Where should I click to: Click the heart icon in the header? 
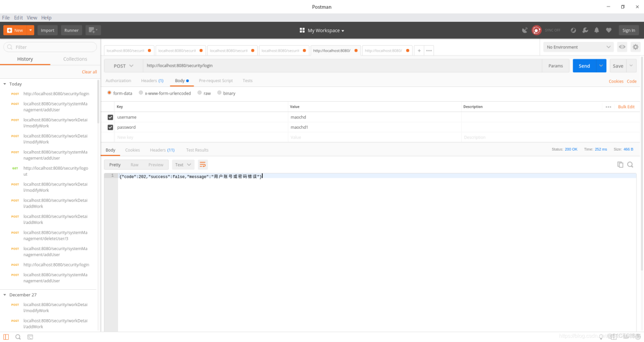click(x=609, y=30)
